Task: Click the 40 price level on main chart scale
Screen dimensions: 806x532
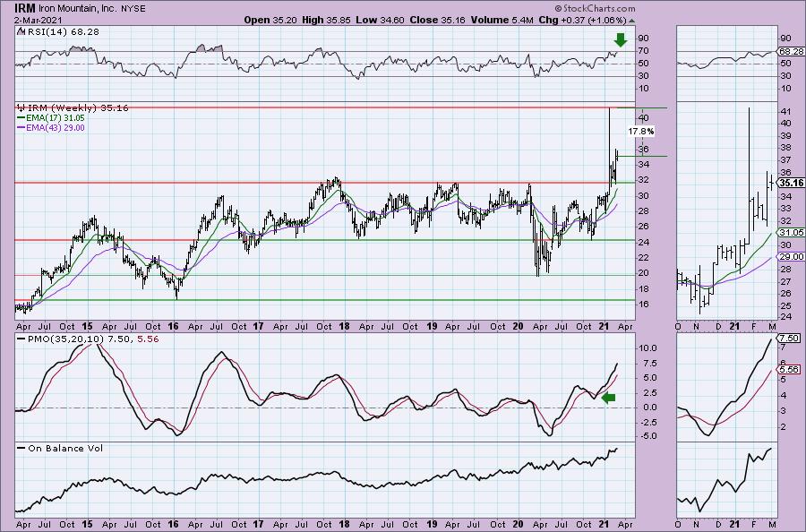Action: click(643, 117)
